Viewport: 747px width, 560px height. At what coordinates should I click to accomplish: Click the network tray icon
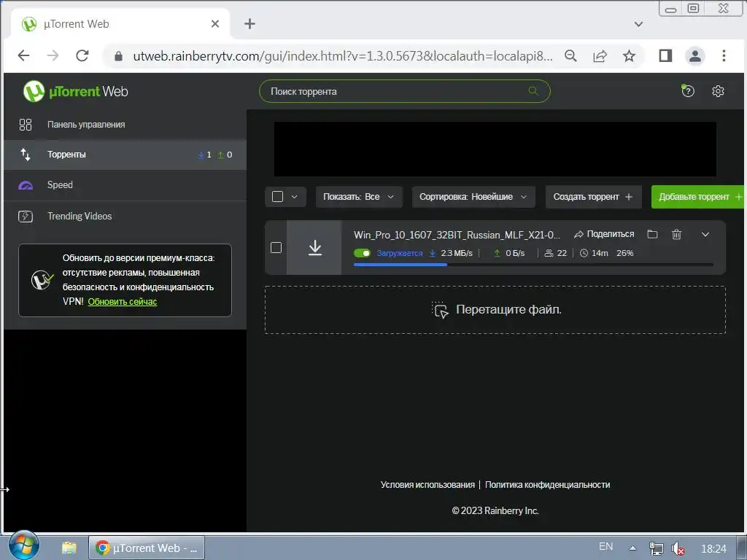pyautogui.click(x=656, y=548)
